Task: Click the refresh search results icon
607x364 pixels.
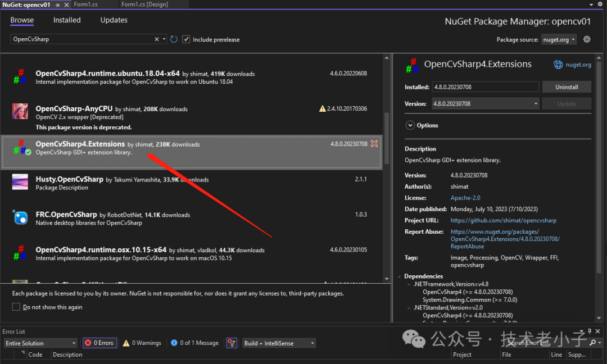Action: click(x=174, y=39)
